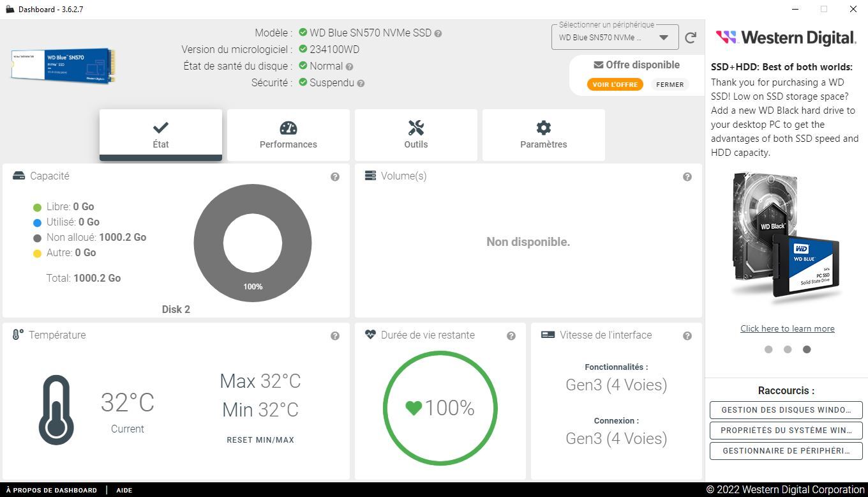Minimize the Dashboard window
This screenshot has width=868, height=497.
click(x=795, y=9)
